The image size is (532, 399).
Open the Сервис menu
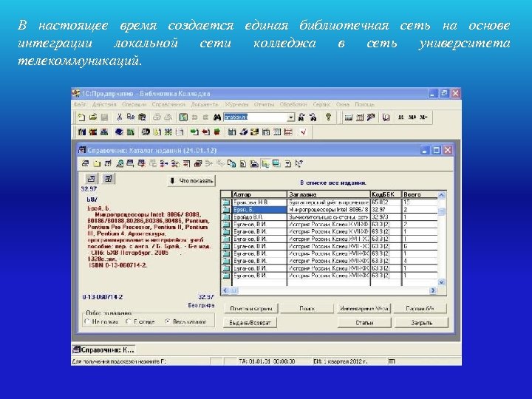321,104
